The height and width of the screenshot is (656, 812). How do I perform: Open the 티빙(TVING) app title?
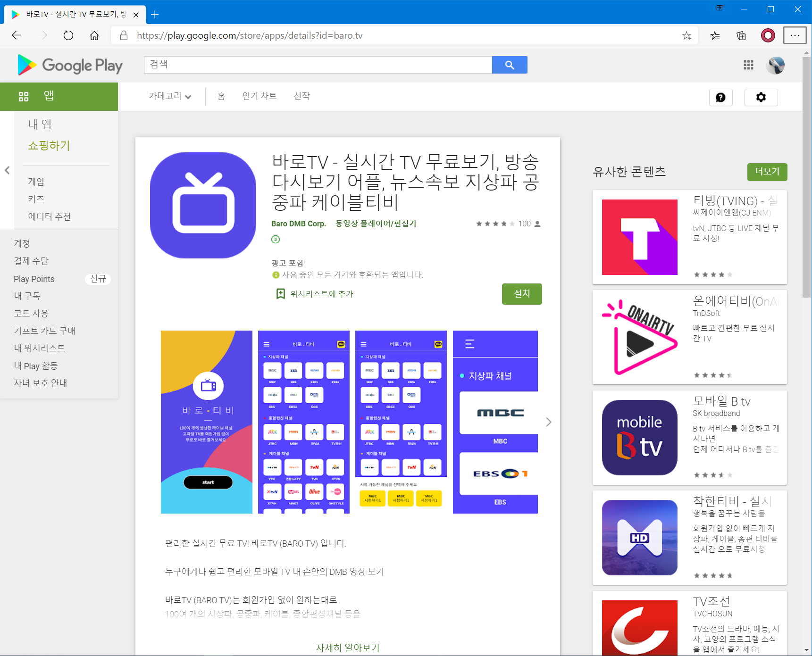click(735, 201)
